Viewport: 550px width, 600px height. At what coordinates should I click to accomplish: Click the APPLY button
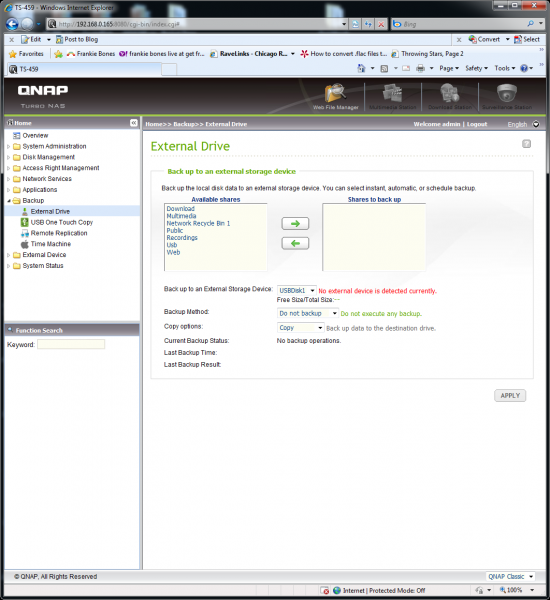510,396
